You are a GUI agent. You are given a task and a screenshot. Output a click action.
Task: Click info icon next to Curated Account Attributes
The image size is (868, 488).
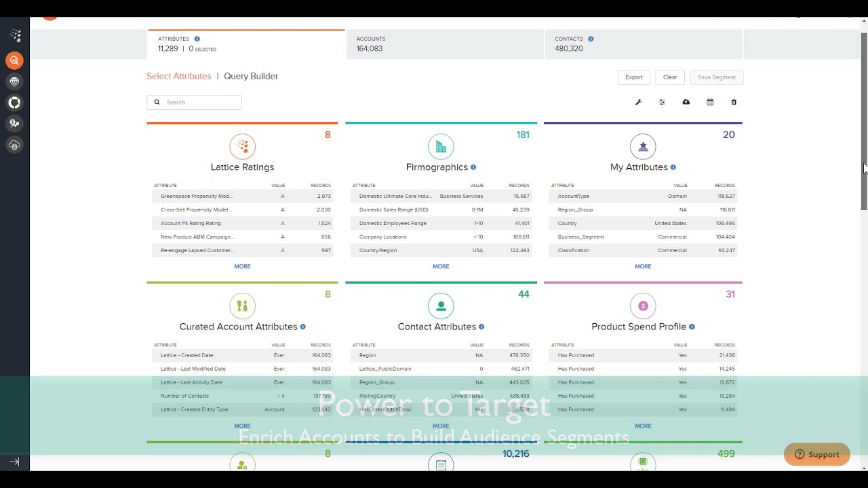[303, 327]
